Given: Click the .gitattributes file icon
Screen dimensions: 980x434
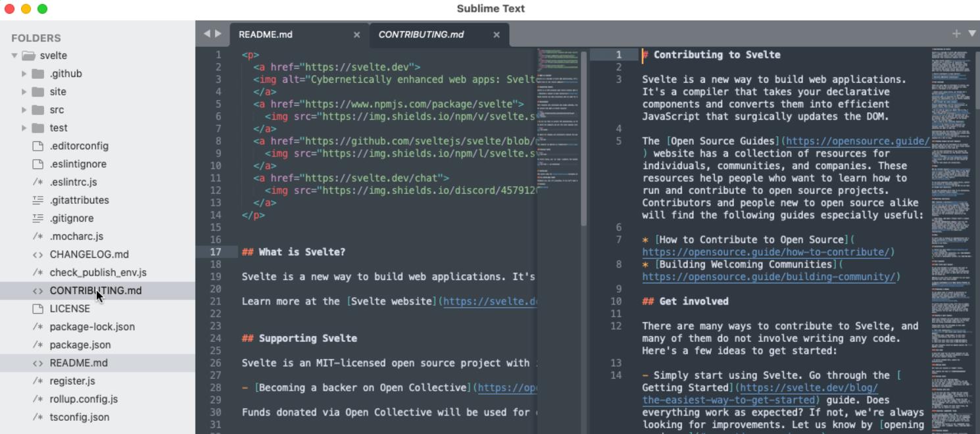Looking at the screenshot, I should coord(37,201).
